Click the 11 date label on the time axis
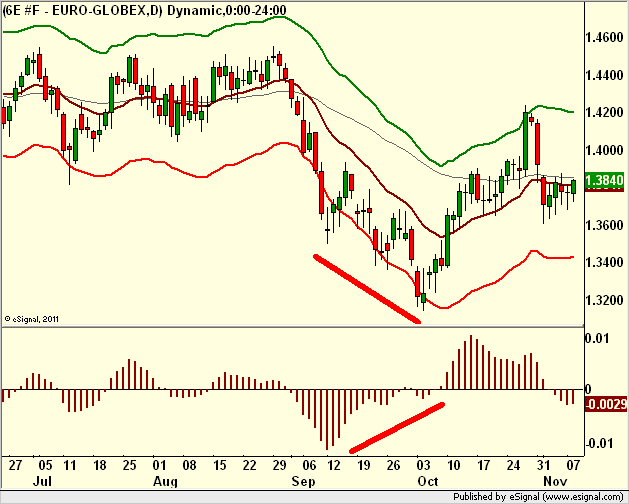Viewport: 629px width, 504px height. click(x=70, y=465)
